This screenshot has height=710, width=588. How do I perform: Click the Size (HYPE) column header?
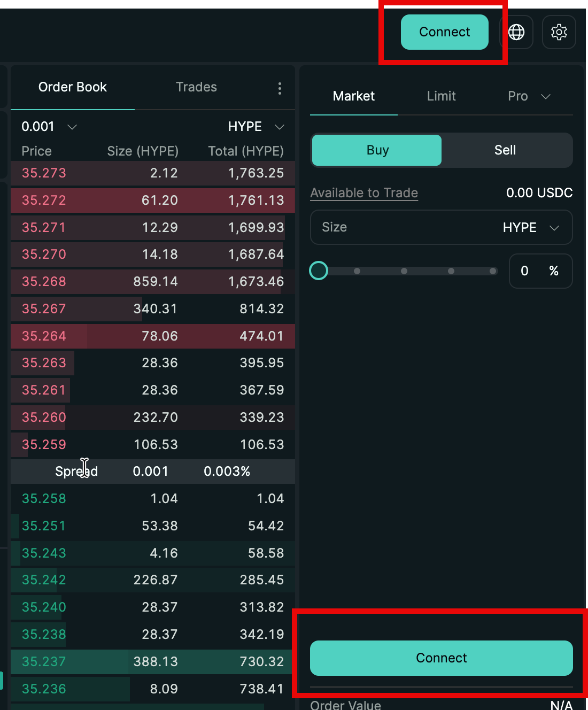coord(143,151)
